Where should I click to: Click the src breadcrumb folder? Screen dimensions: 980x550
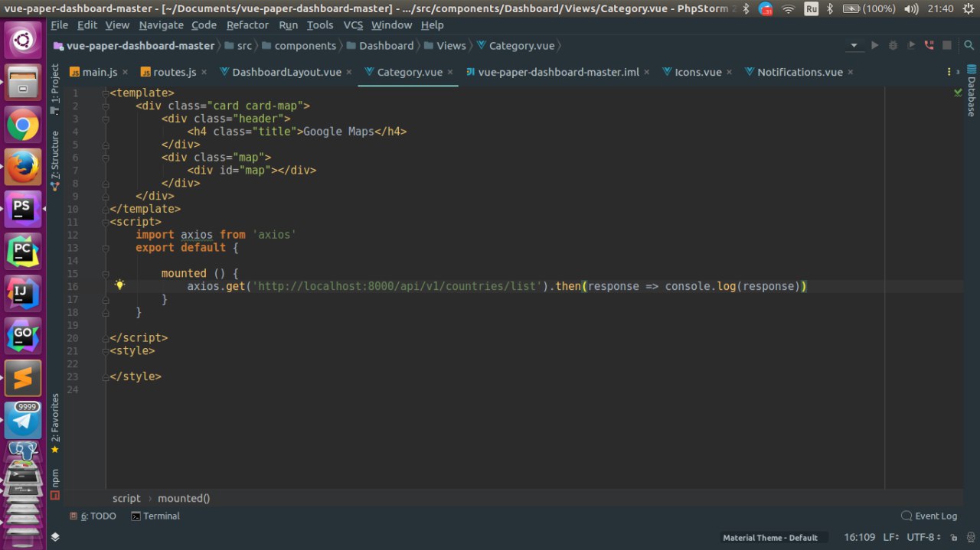click(x=237, y=46)
